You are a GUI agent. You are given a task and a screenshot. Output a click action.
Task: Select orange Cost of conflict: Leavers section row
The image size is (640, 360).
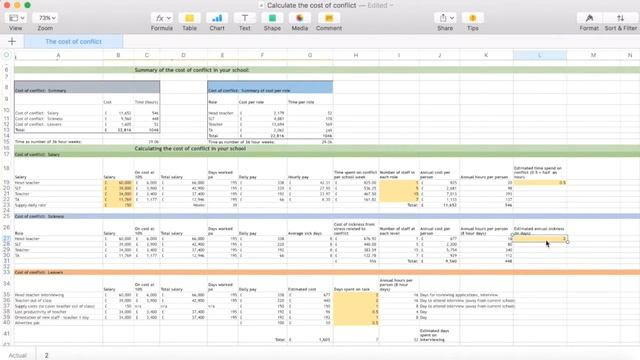tap(327, 272)
